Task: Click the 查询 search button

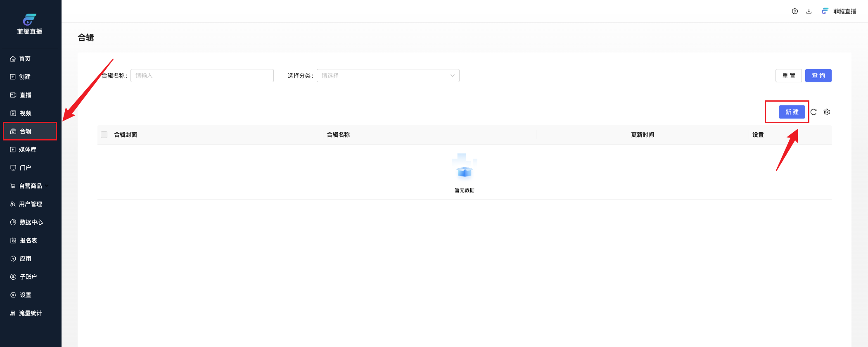Action: [818, 76]
